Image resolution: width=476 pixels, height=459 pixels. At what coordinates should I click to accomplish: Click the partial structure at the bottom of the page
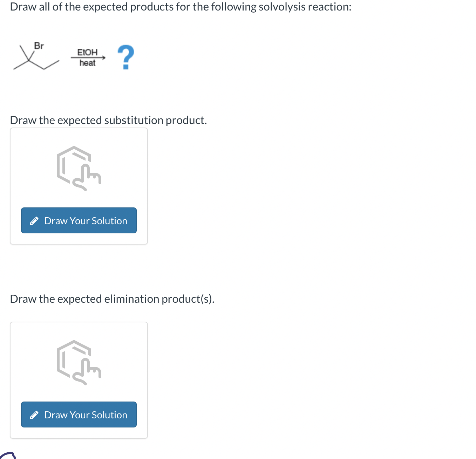9,455
